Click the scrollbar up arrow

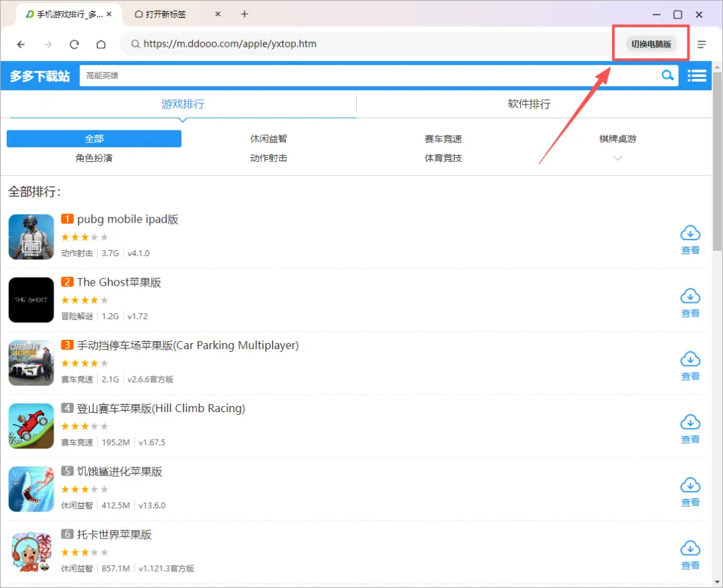click(x=717, y=68)
